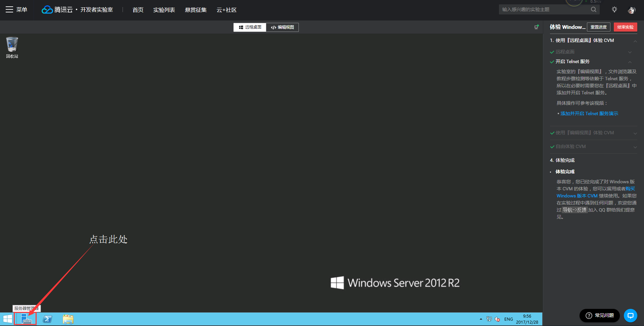Screen dimensions: 644x326
Task: Expand the 远程桌面 step chevron
Action: 630,52
